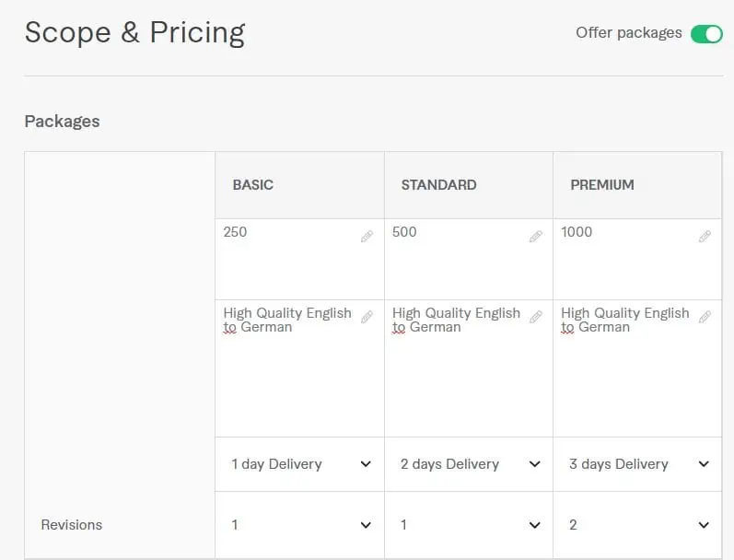734x560 pixels.
Task: Open the 2 days Delivery dropdown
Action: point(469,464)
